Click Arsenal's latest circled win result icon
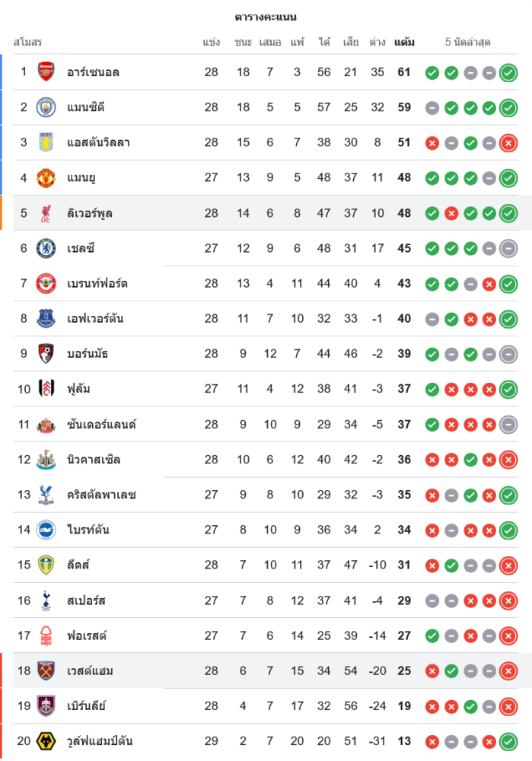532x761 pixels. coord(508,73)
